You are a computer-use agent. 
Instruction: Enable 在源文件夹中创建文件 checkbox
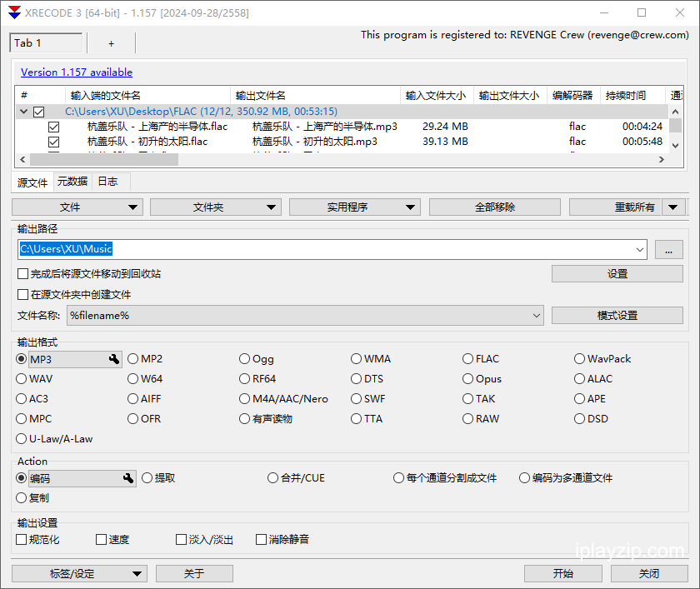pos(22,295)
